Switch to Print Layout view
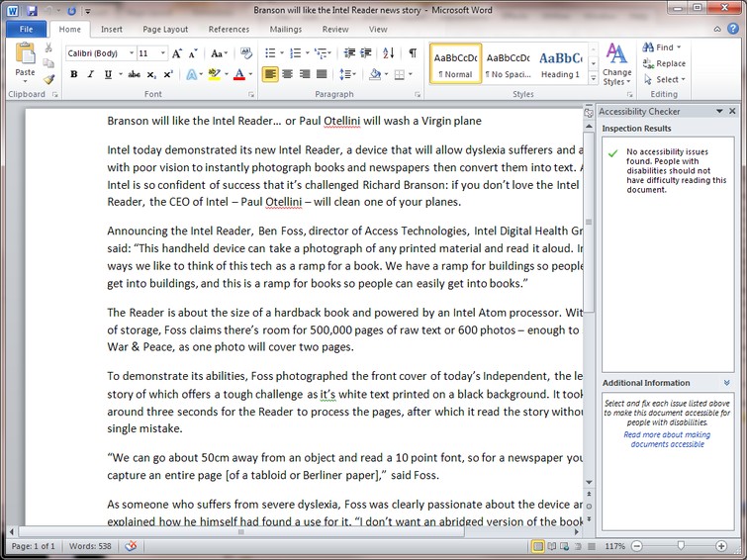This screenshot has width=747, height=560. coord(538,546)
